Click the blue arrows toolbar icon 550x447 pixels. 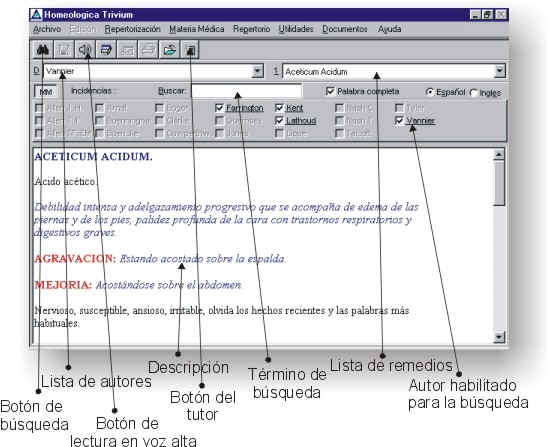[106, 49]
